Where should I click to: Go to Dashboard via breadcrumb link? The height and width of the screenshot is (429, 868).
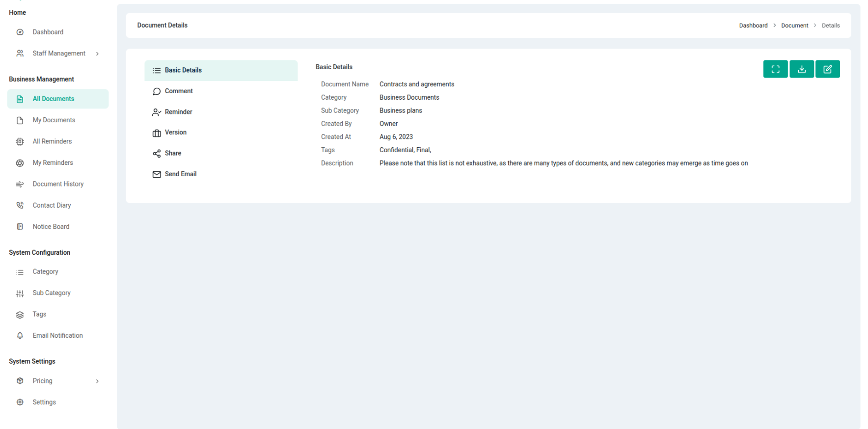click(753, 26)
